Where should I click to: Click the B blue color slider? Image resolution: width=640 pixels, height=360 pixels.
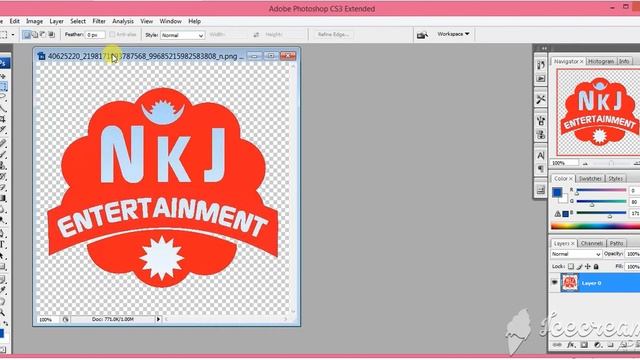coord(601,213)
